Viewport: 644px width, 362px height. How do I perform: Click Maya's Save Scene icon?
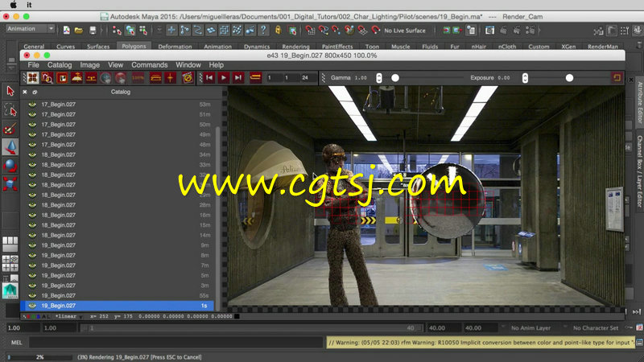[93, 31]
